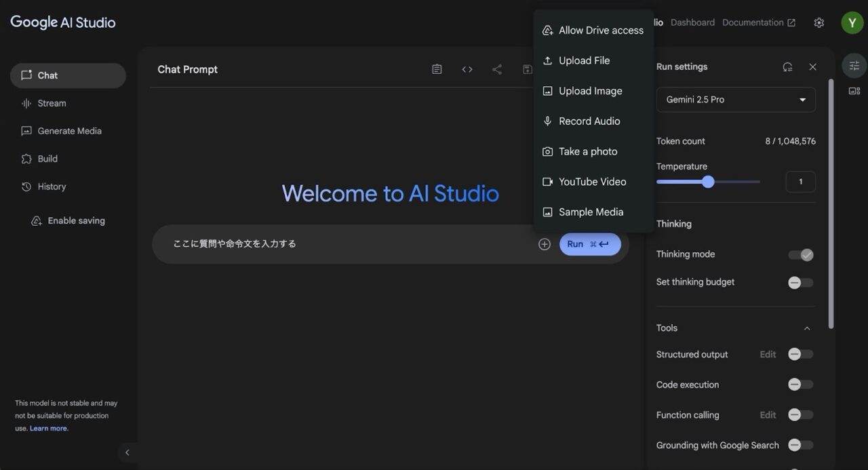This screenshot has width=868, height=470.
Task: Disable the Thinking mode toggle
Action: tap(801, 254)
